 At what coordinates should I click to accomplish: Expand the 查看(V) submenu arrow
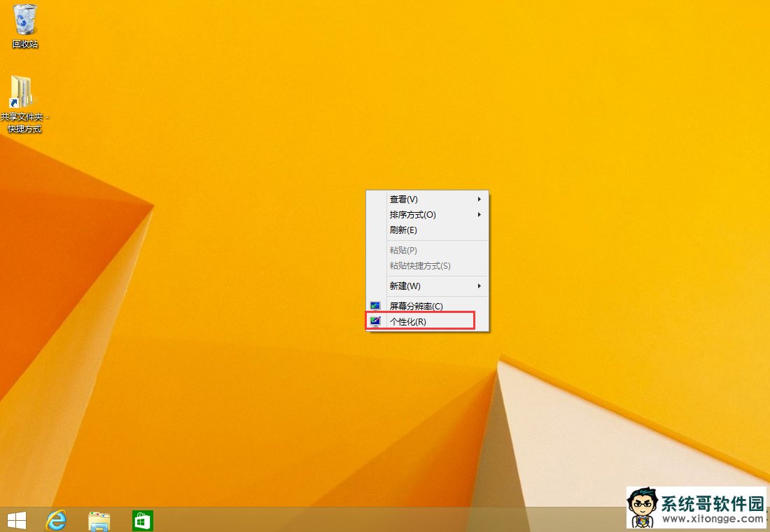(479, 199)
